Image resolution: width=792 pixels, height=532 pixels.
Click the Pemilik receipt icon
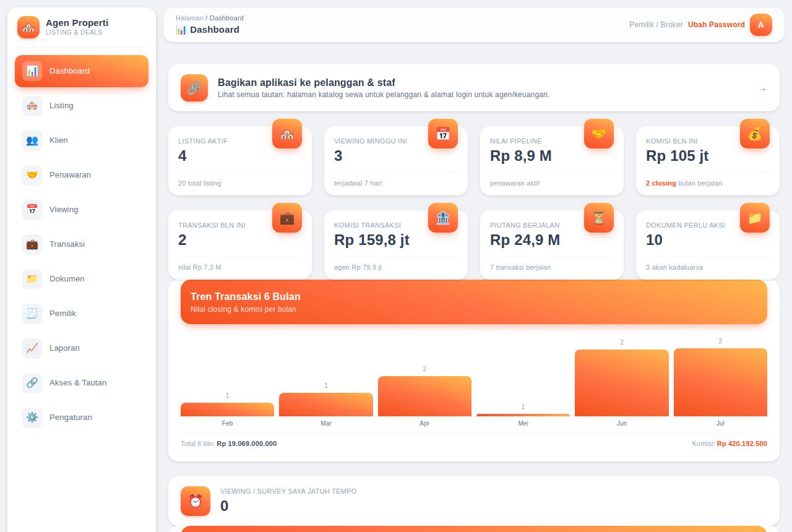32,314
